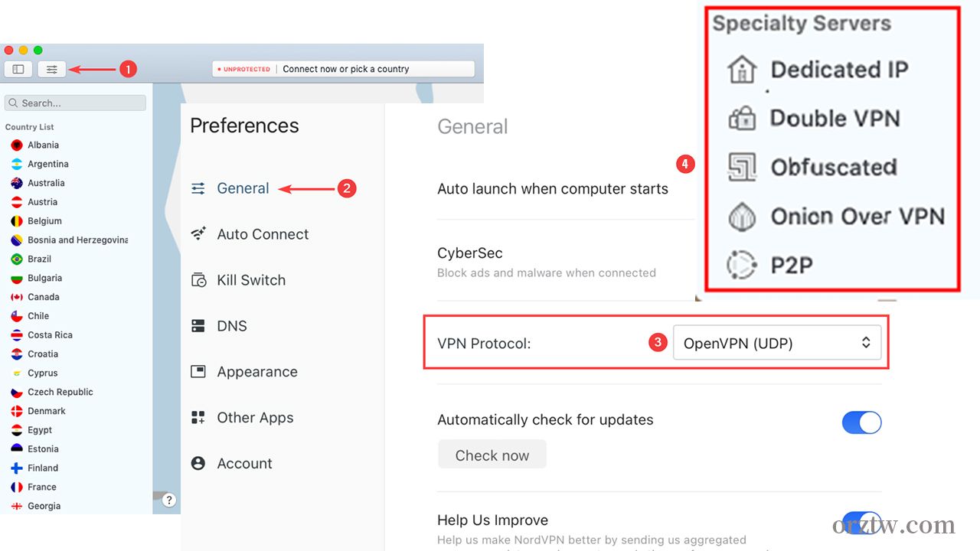The width and height of the screenshot is (980, 551).
Task: Focus the country Search field
Action: 75,103
